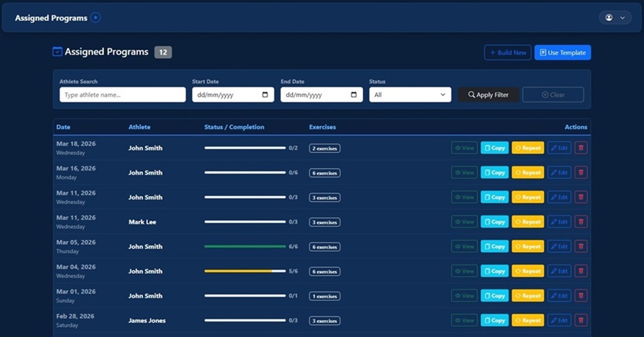
Task: Click the Athlete column header
Action: pos(140,127)
